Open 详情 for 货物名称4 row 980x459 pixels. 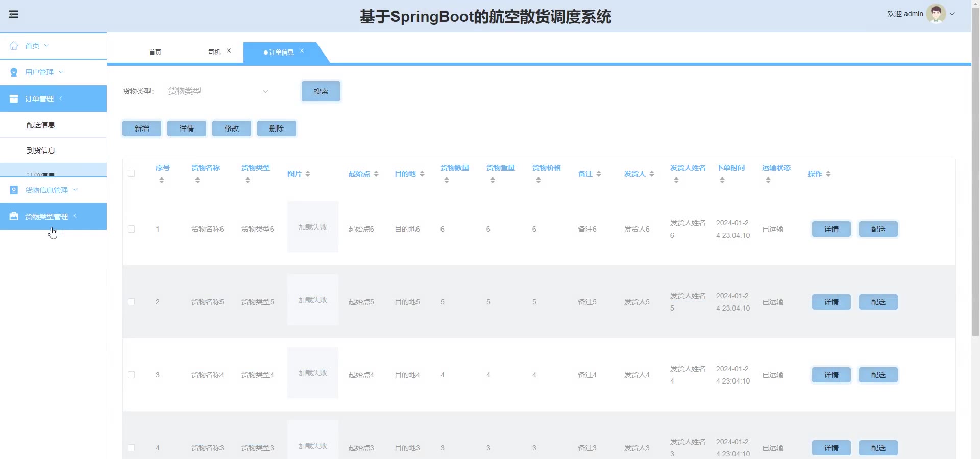(831, 375)
